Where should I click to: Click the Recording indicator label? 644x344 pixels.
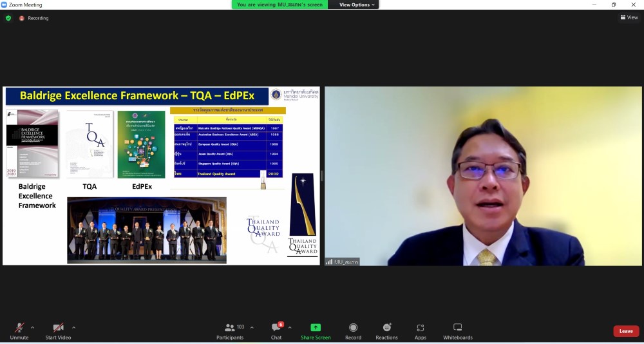37,18
